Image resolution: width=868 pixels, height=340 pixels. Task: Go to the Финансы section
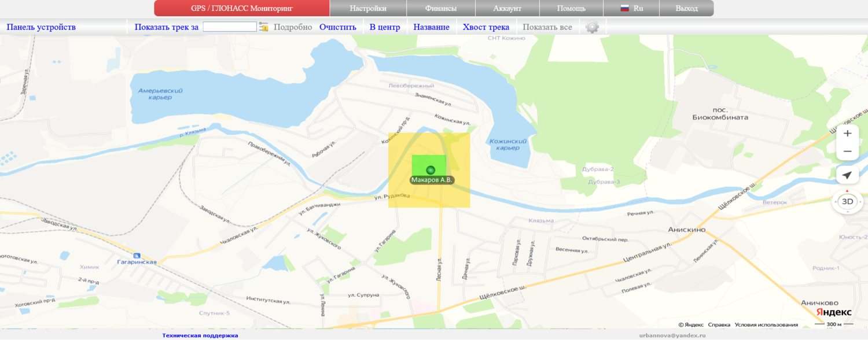click(x=441, y=8)
